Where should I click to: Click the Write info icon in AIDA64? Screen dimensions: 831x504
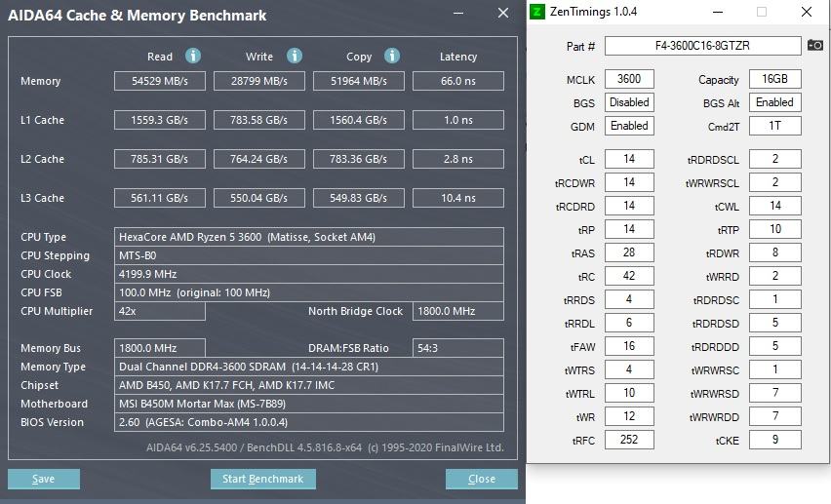point(295,56)
